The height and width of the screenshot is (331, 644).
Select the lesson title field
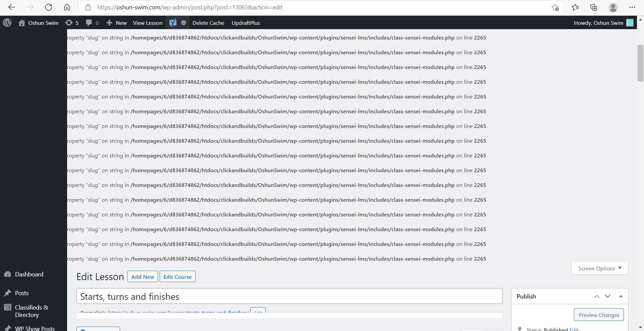click(288, 296)
